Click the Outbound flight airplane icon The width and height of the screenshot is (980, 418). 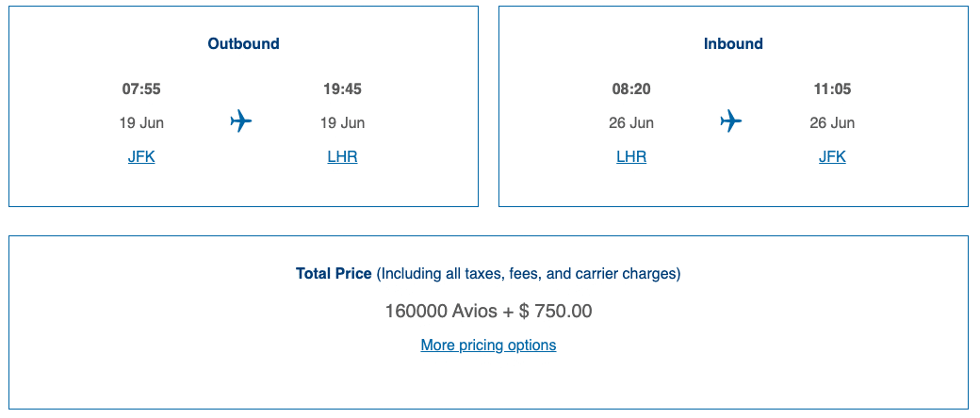pyautogui.click(x=241, y=121)
